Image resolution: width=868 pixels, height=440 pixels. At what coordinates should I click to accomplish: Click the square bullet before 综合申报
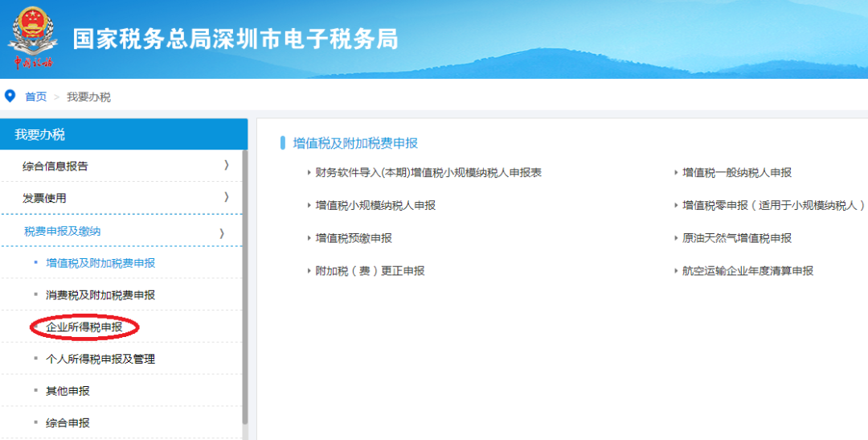[36, 423]
